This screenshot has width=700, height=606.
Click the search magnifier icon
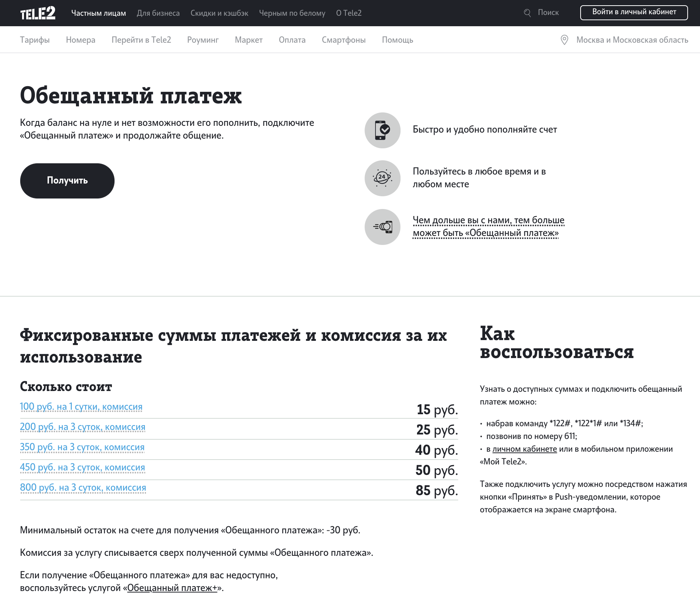point(527,13)
